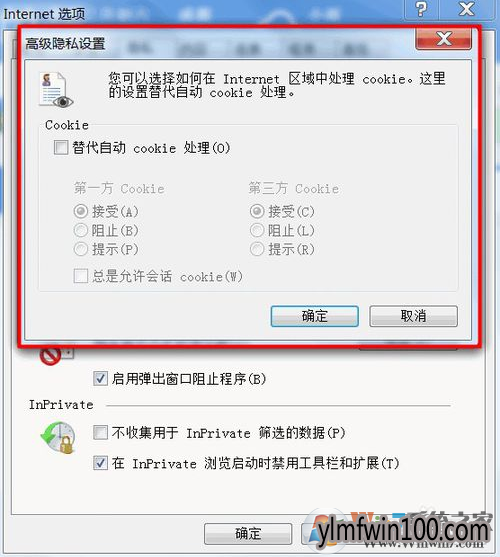This screenshot has height=557, width=500.
Task: Click the InPrivate clock lock icon
Action: 58,438
